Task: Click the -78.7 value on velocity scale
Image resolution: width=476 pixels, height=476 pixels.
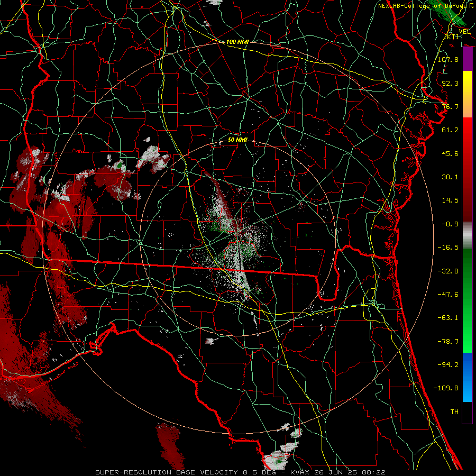Action: point(448,342)
